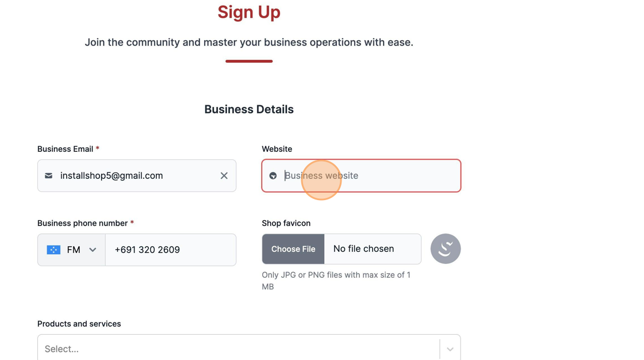This screenshot has height=360, width=644.
Task: Click the Website field label
Action: 277,149
